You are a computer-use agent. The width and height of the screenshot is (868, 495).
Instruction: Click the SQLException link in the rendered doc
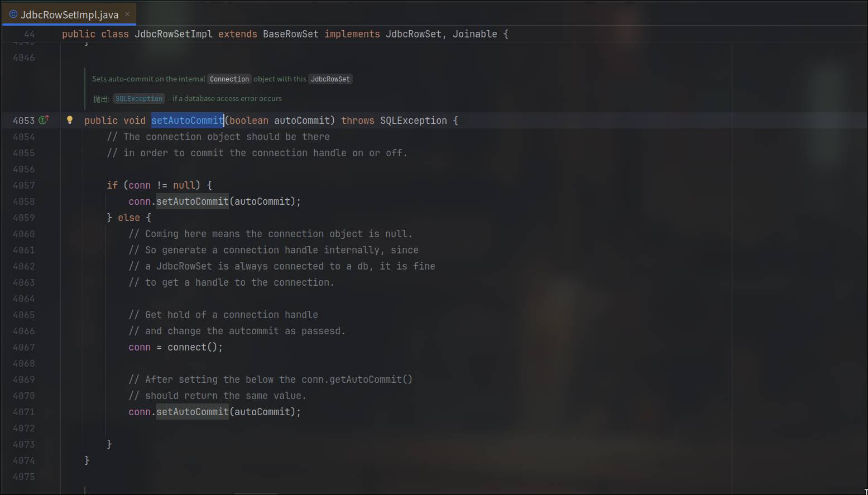tap(138, 99)
